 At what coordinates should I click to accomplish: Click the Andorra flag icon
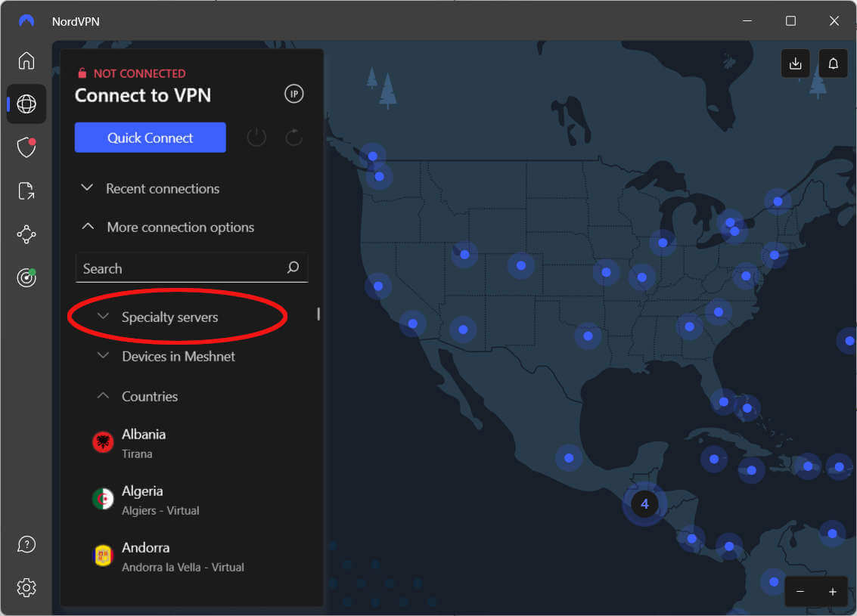(x=103, y=556)
